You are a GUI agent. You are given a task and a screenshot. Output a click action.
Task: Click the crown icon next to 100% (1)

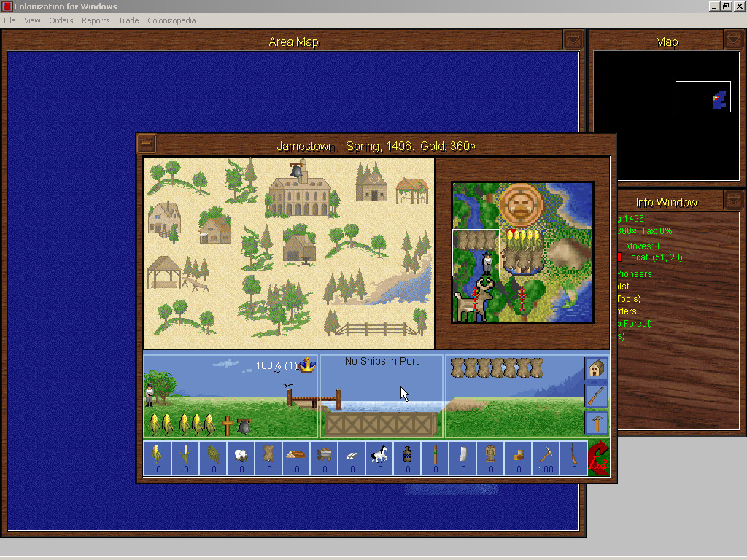307,365
